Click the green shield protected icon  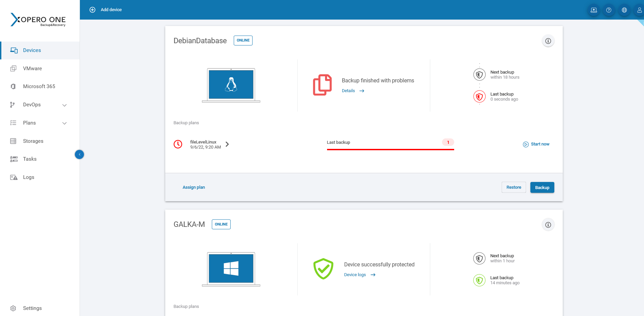tap(323, 269)
